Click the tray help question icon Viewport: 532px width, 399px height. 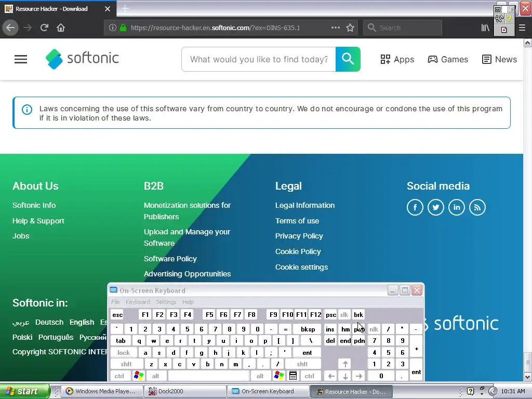(470, 391)
